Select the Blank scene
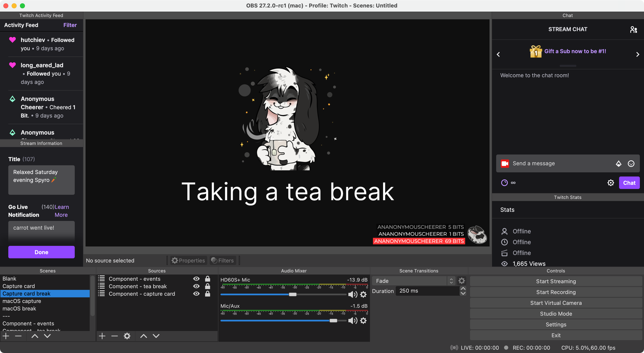This screenshot has height=353, width=644. [x=45, y=279]
